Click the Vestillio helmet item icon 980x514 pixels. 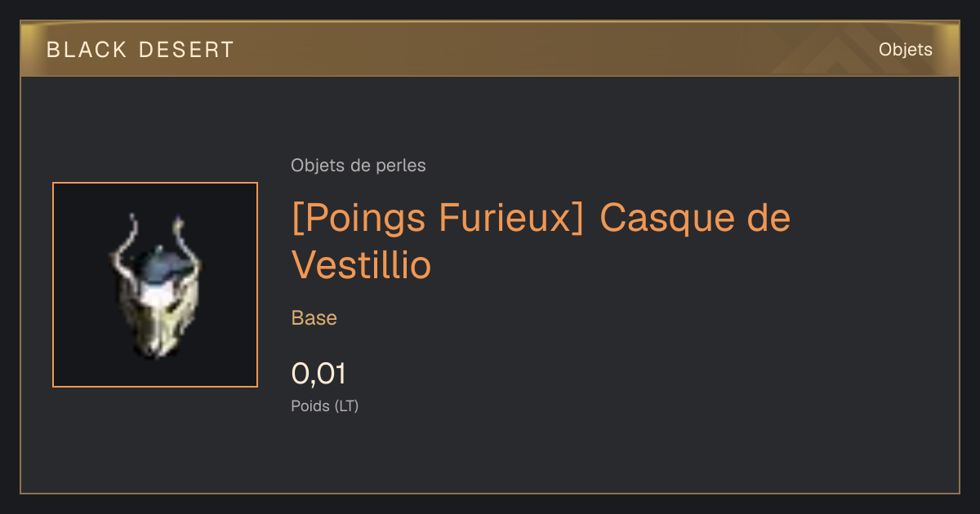156,285
